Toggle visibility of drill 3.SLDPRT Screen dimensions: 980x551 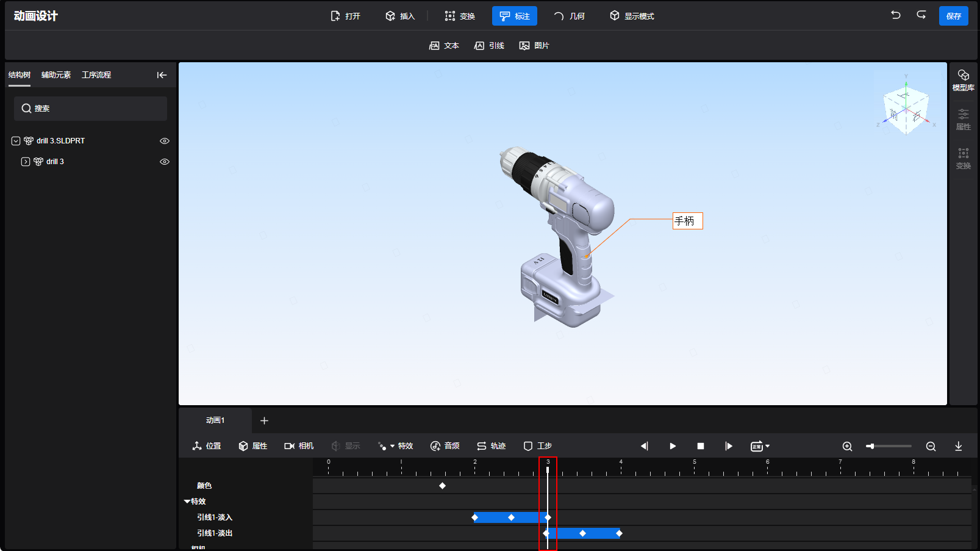coord(165,141)
